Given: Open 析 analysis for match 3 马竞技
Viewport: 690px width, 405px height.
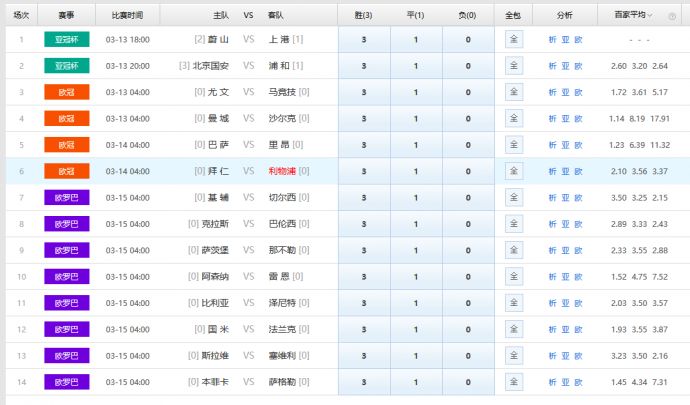Looking at the screenshot, I should (552, 92).
